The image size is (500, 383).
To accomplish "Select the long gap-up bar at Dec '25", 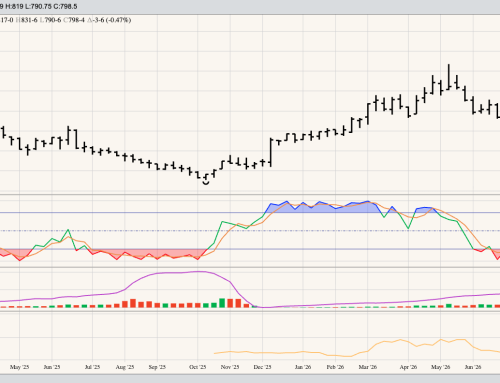I will pos(271,152).
